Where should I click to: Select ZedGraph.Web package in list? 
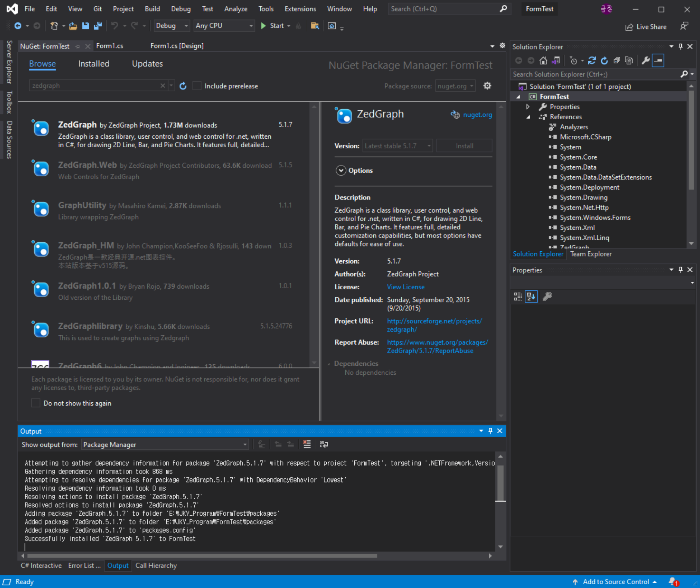coord(164,170)
